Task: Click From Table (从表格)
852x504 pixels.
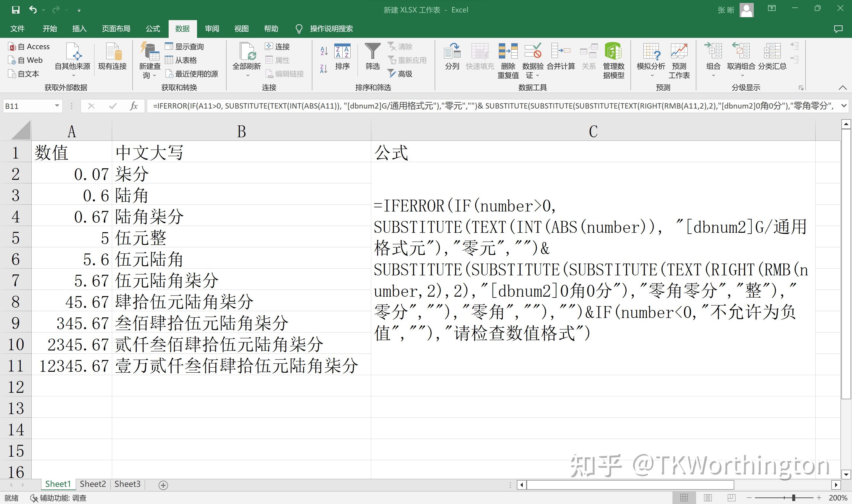Action: (x=181, y=60)
